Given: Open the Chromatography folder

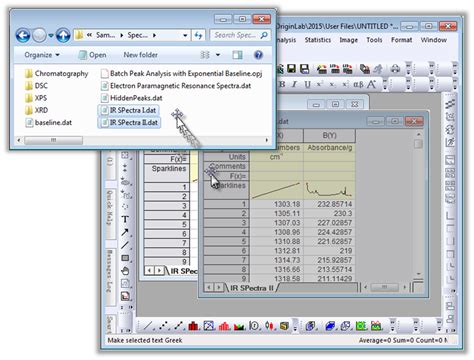Looking at the screenshot, I should coord(57,73).
